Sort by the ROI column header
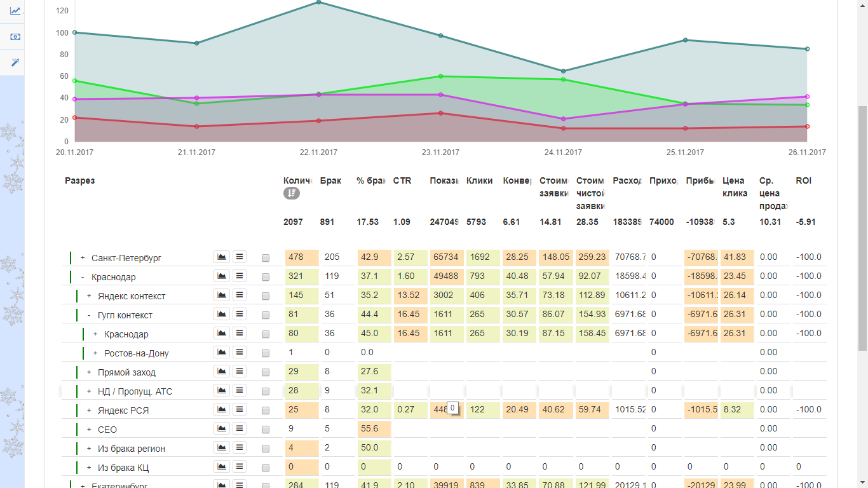Screen dimensions: 868x488 tap(804, 180)
